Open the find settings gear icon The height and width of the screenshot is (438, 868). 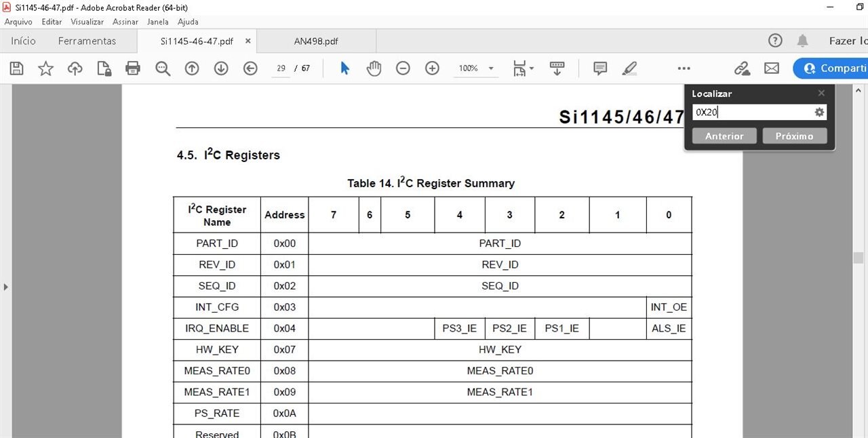click(x=819, y=113)
